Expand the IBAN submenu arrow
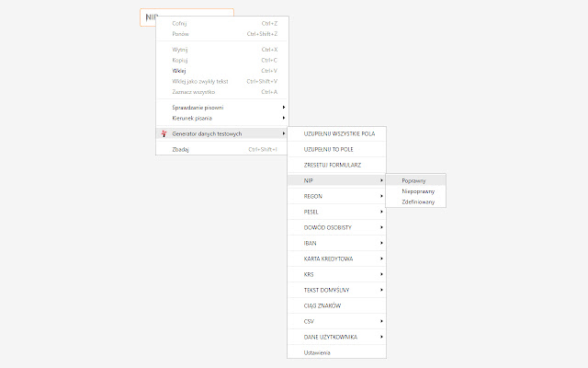 click(x=381, y=243)
